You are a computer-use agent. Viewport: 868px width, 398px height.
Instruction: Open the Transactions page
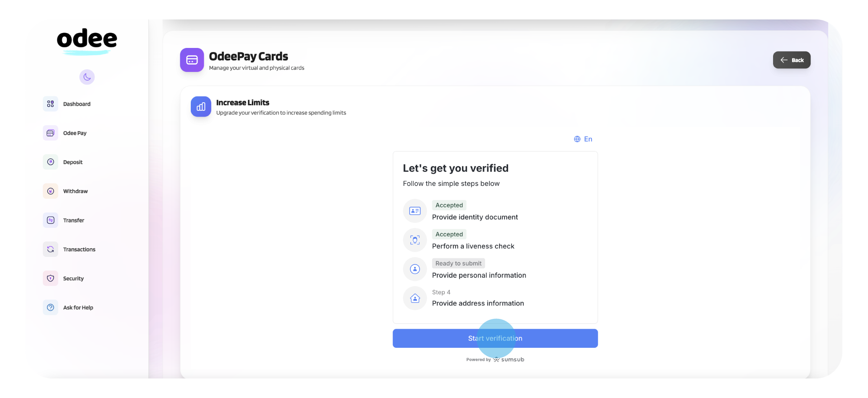(x=79, y=249)
